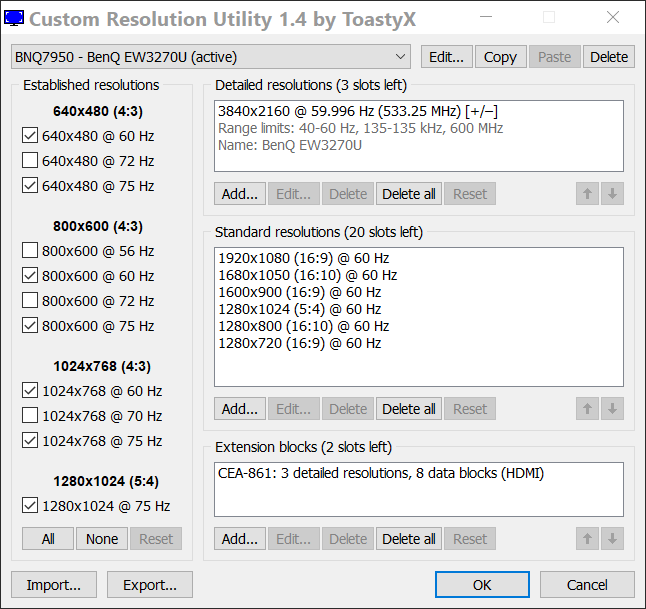Click down arrow in Extension blocks section

tap(612, 539)
